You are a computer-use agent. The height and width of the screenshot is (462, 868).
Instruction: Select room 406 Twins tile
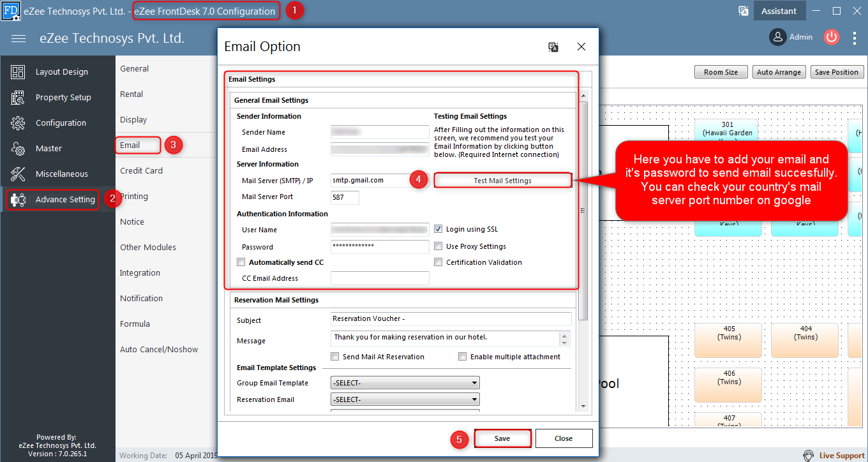coord(728,385)
